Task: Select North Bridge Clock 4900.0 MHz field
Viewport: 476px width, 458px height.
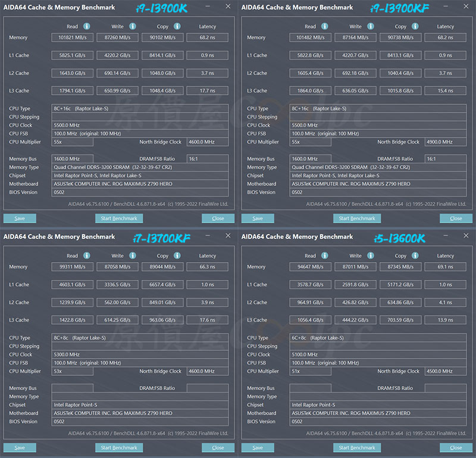Action: pos(446,142)
